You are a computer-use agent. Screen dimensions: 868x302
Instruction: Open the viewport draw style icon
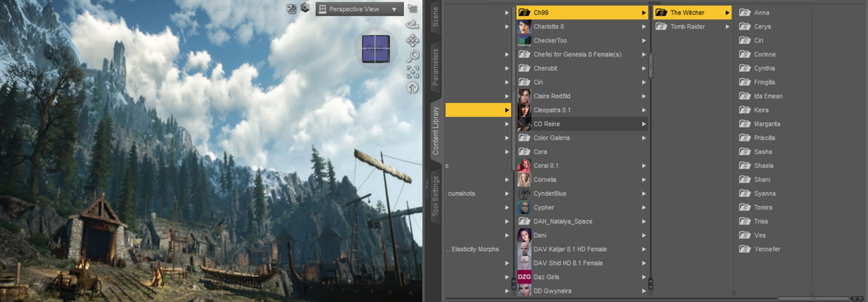coord(292,9)
